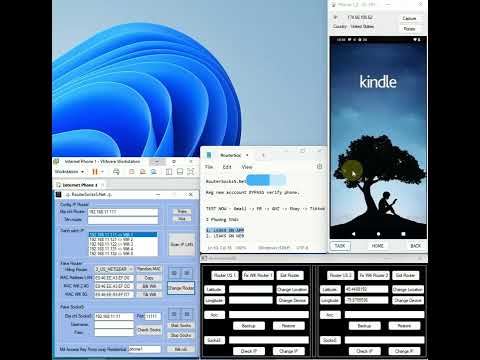Click Rotate button in phone window
Screen dimensions: 480x360
[409, 29]
